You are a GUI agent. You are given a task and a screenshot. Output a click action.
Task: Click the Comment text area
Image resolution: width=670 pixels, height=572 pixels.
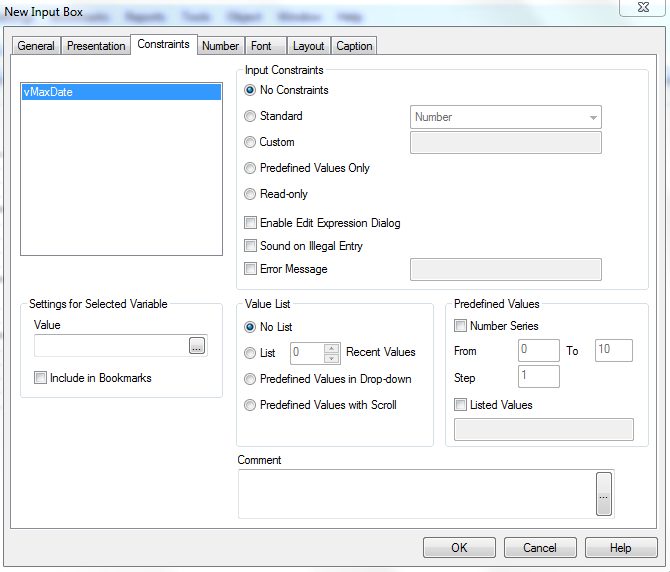tap(415, 493)
